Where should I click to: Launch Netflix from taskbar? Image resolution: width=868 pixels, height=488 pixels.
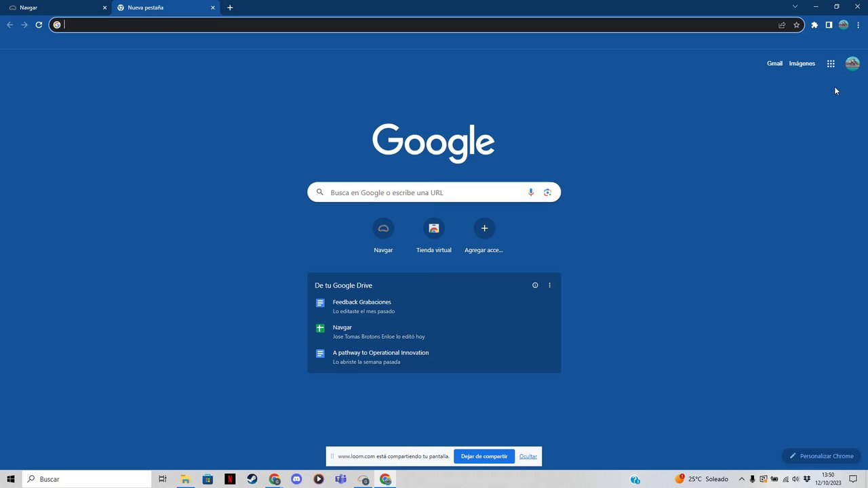(x=230, y=479)
